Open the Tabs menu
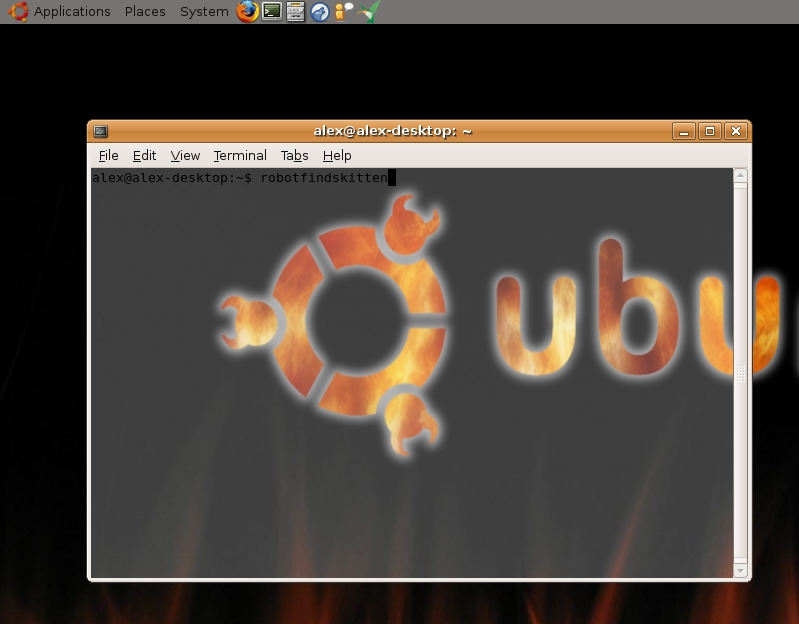The height and width of the screenshot is (624, 799). point(295,155)
